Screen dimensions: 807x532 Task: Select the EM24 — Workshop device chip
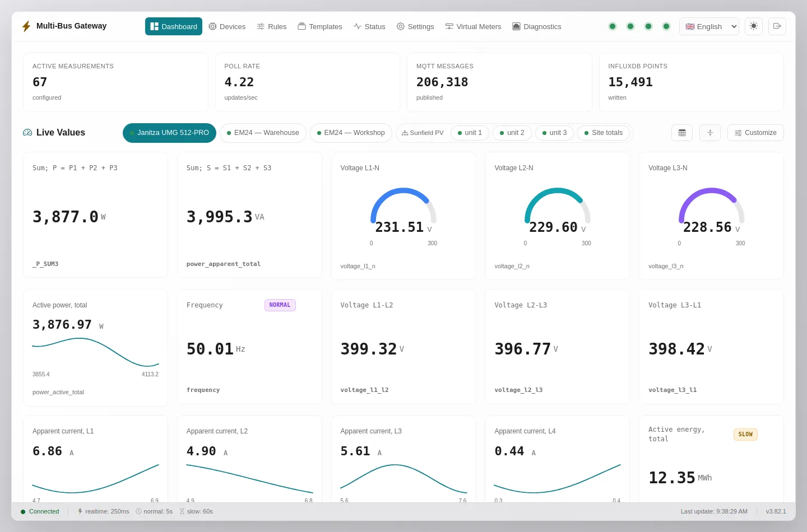[x=351, y=133]
